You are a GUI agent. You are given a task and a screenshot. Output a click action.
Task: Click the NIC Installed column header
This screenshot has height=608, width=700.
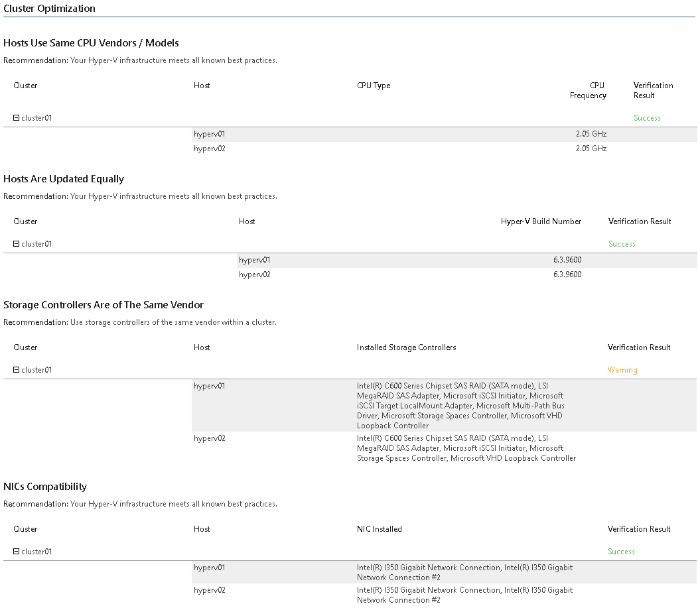[x=379, y=529]
